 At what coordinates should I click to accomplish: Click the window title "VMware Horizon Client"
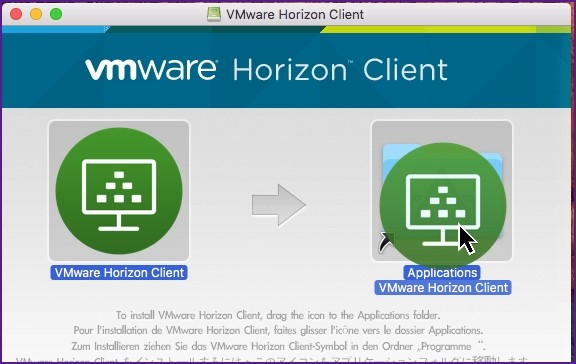coord(295,15)
